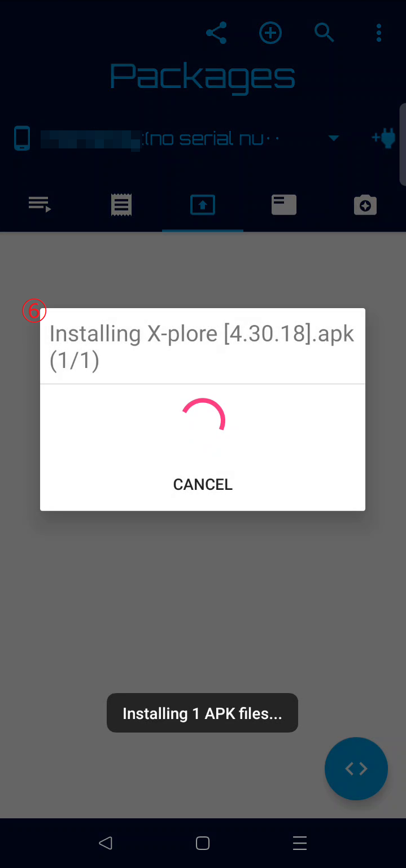The height and width of the screenshot is (868, 406).
Task: Click the pink loading progress spinner
Action: click(203, 421)
